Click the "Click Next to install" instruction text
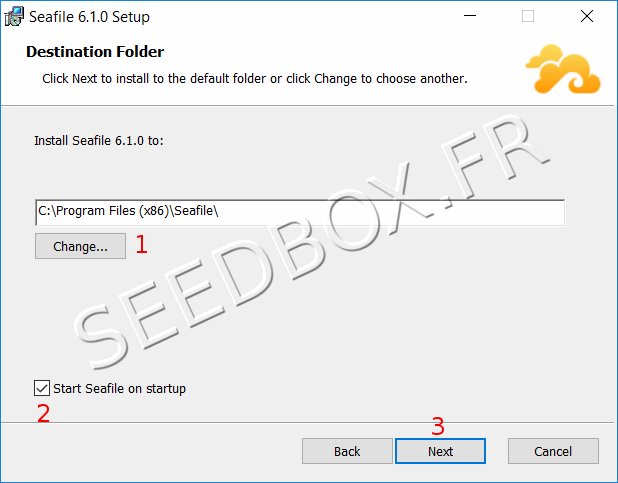Viewport: 618px width, 483px height. tap(255, 79)
